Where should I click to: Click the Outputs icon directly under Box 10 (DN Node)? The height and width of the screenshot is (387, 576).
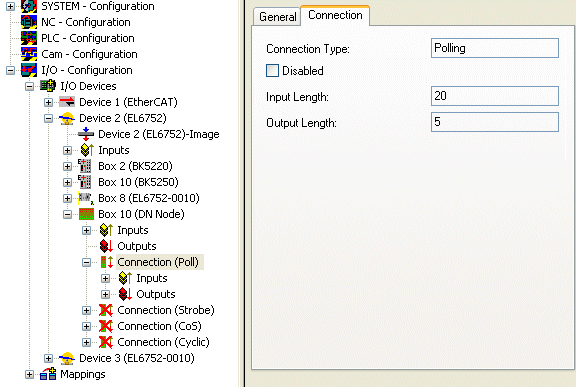tap(106, 246)
